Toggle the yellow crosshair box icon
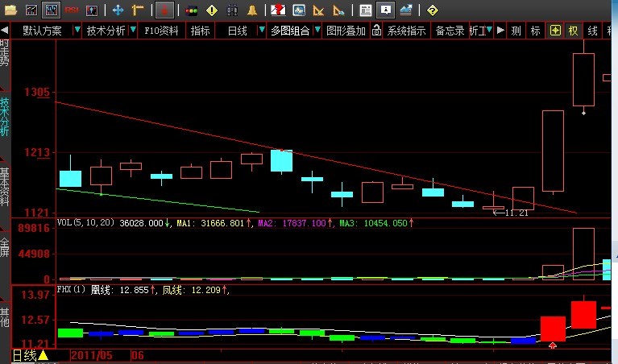The width and height of the screenshot is (618, 364). 555,31
